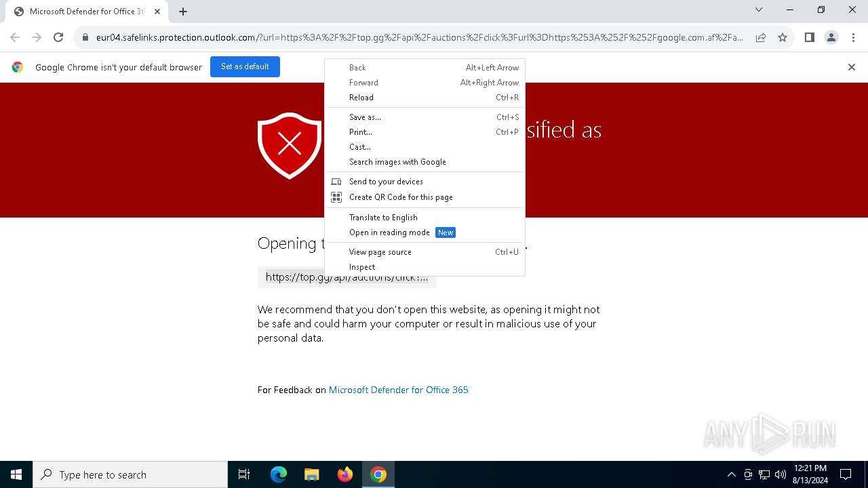This screenshot has height=488, width=868.
Task: Click the red shield warning icon
Action: [x=290, y=145]
